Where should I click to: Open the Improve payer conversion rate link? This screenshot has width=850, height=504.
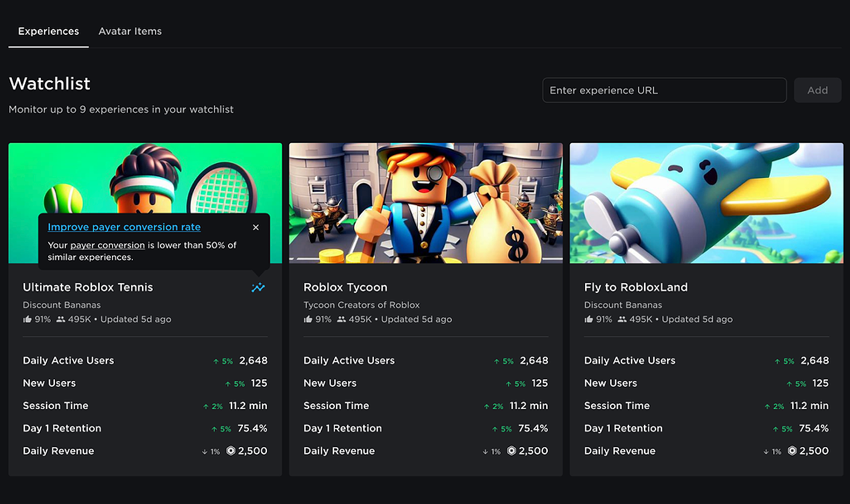(x=124, y=227)
